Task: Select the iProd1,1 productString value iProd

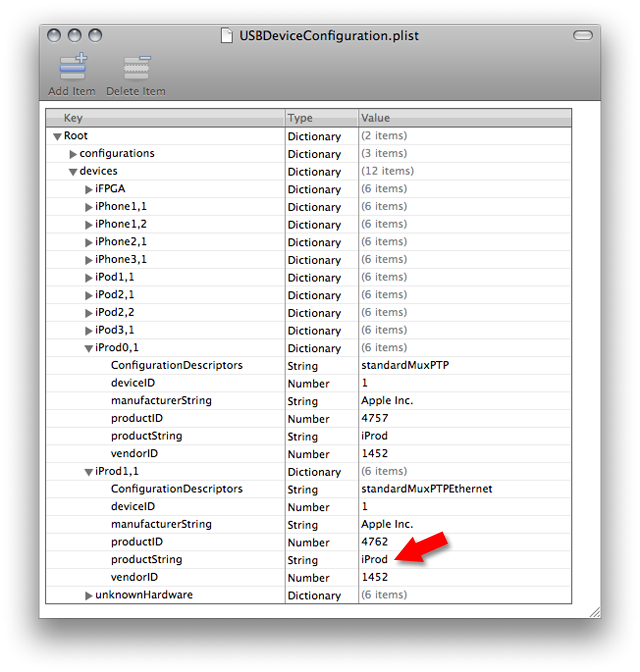Action: coord(374,560)
